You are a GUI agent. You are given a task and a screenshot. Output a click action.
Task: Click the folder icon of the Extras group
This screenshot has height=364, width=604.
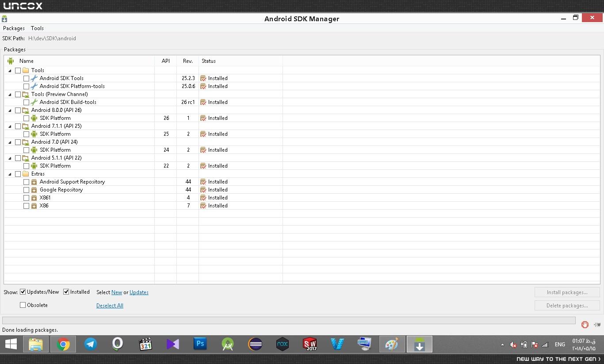pyautogui.click(x=26, y=174)
